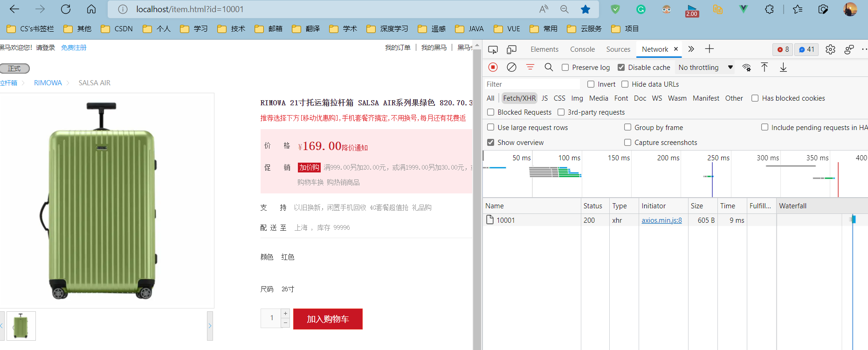Open the extension with 2.00 badge
The height and width of the screenshot is (350, 868).
click(x=692, y=10)
